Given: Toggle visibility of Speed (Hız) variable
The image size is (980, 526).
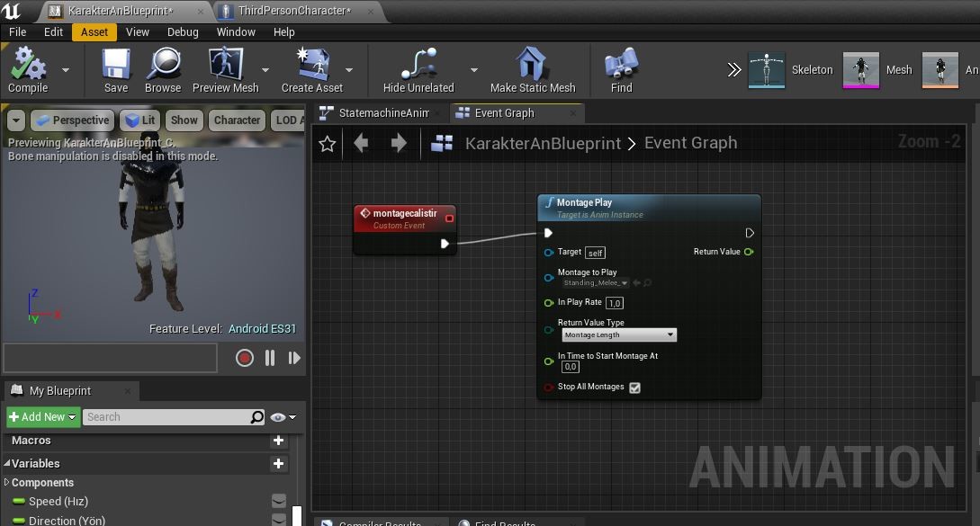Looking at the screenshot, I should [x=279, y=501].
